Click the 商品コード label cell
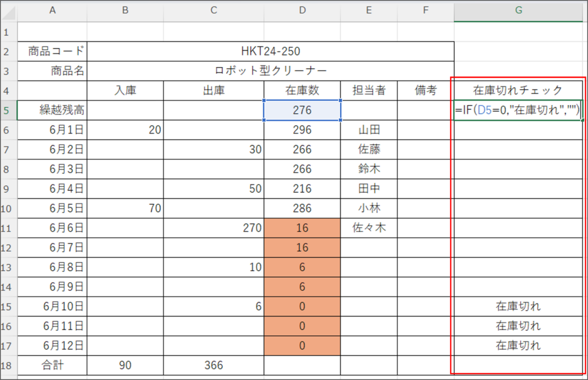Screen dimensions: 588x380 click(x=52, y=51)
